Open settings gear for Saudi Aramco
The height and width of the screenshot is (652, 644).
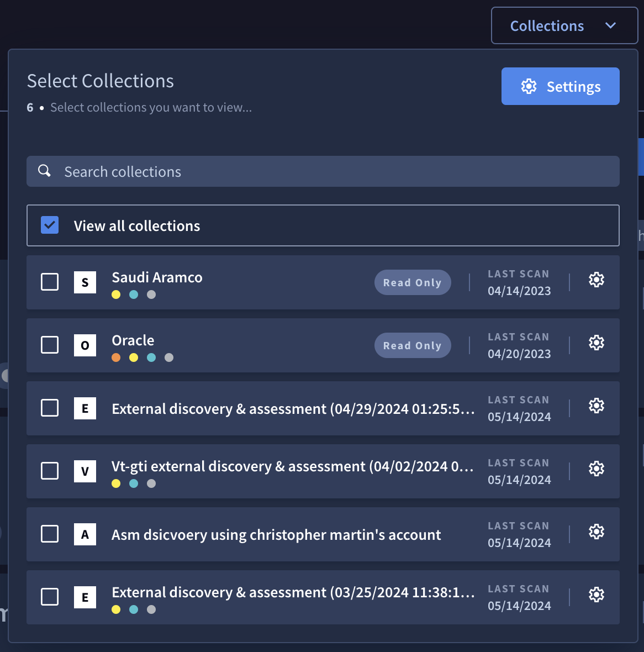click(x=596, y=280)
